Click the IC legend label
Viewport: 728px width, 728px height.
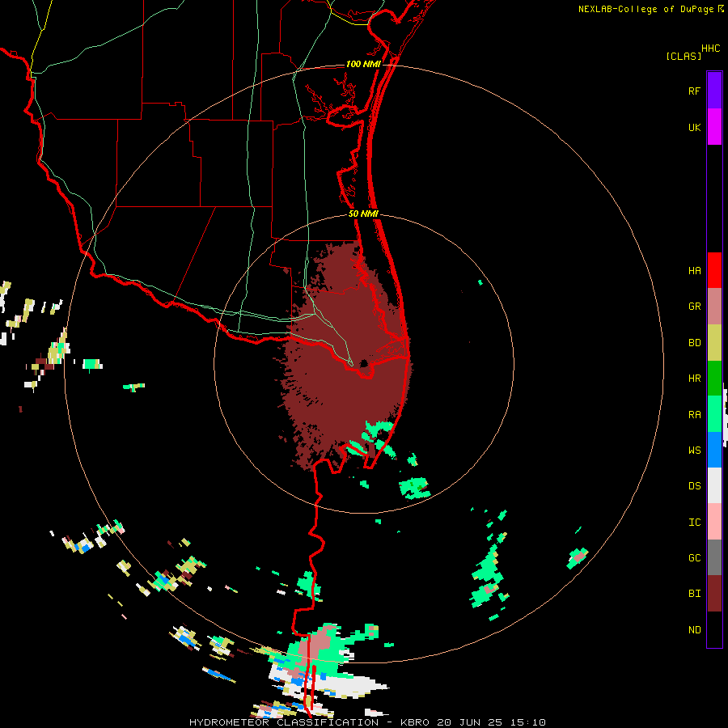point(695,522)
